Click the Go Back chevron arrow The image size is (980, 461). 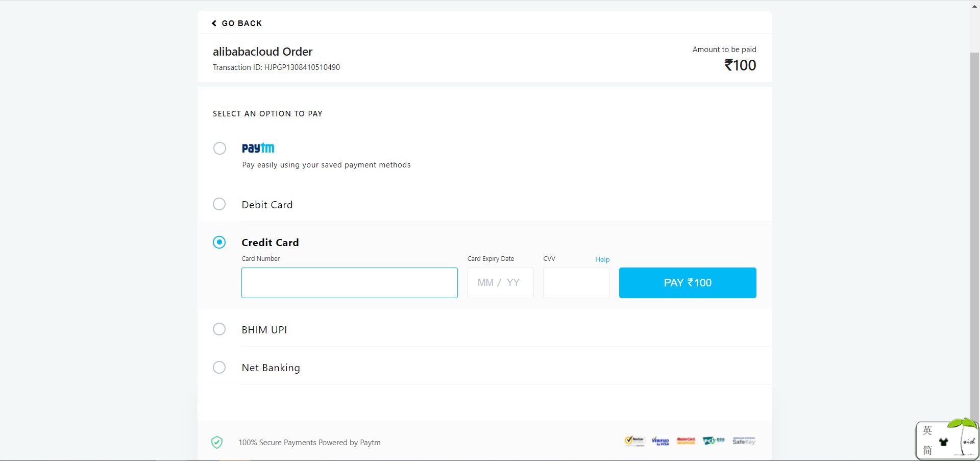pyautogui.click(x=214, y=23)
